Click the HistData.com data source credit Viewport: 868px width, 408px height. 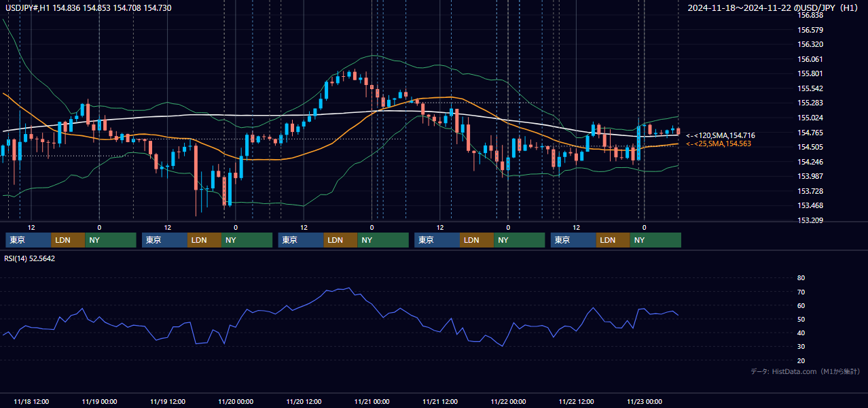click(806, 371)
